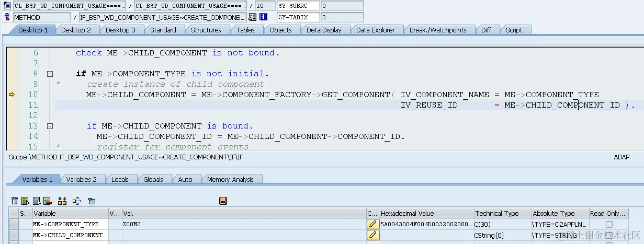This screenshot has height=244, width=644.
Task: Open the Standard tab
Action: (163, 30)
